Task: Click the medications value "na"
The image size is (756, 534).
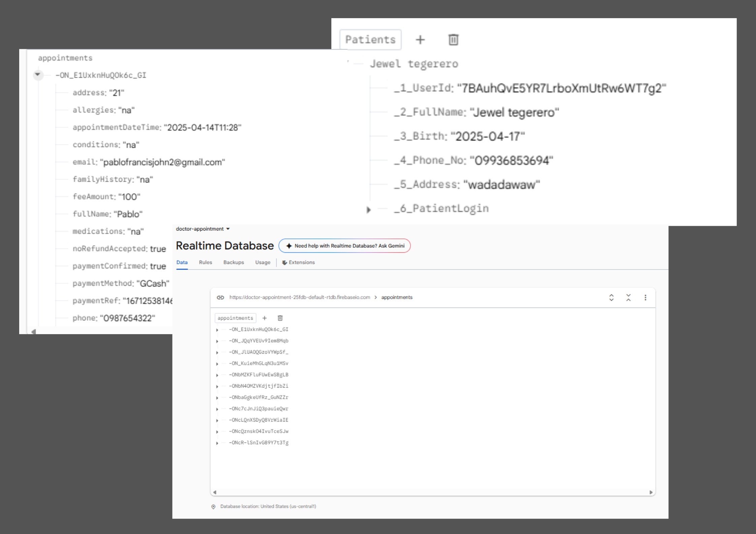Action: coord(136,232)
